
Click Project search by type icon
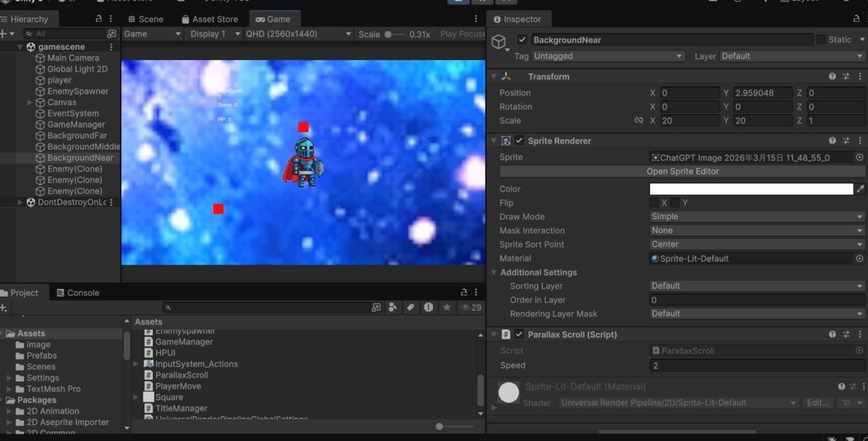click(x=392, y=308)
